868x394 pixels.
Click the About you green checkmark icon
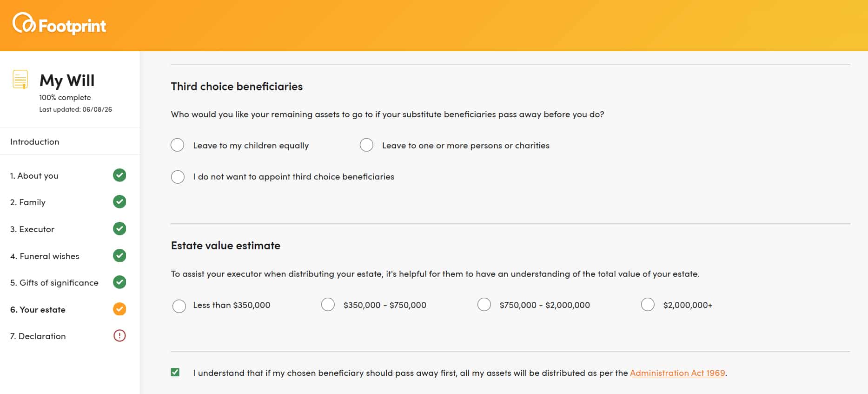[119, 175]
